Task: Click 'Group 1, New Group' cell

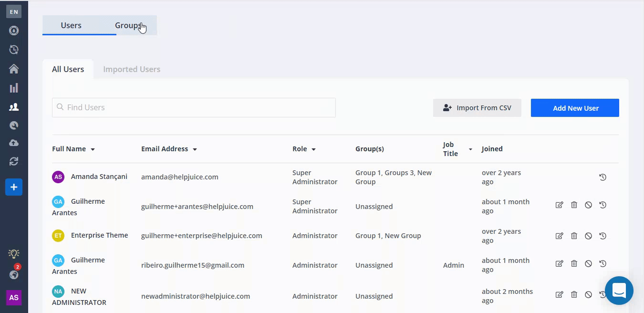Action: tap(388, 236)
